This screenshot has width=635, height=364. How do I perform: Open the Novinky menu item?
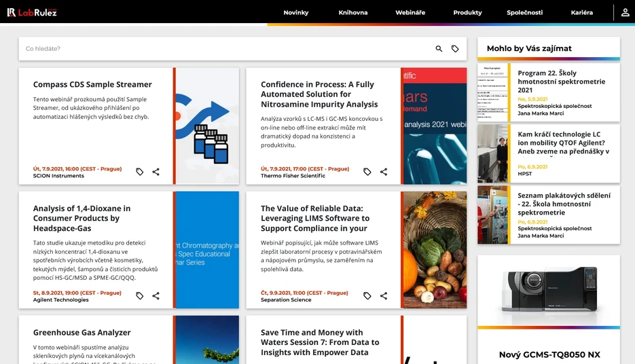[x=296, y=12]
